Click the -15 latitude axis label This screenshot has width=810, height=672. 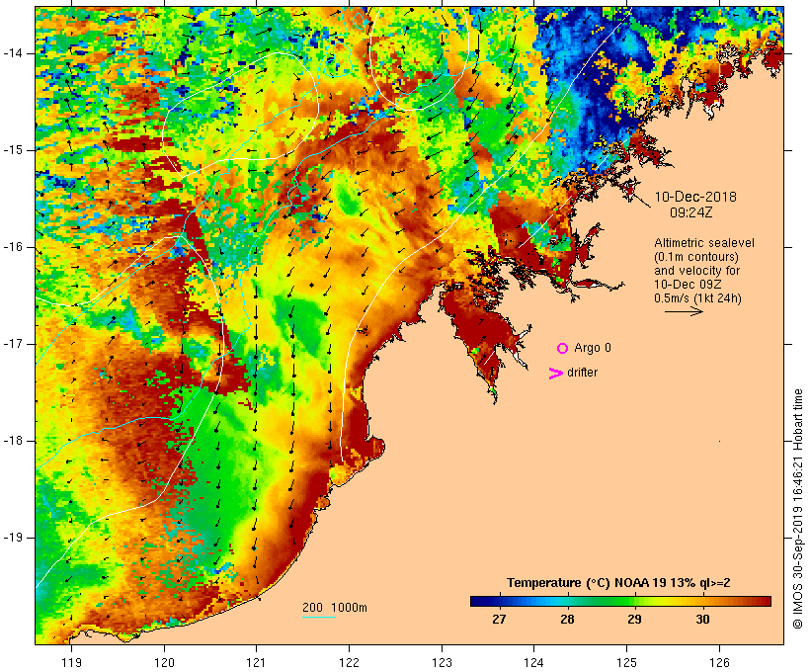click(x=12, y=150)
